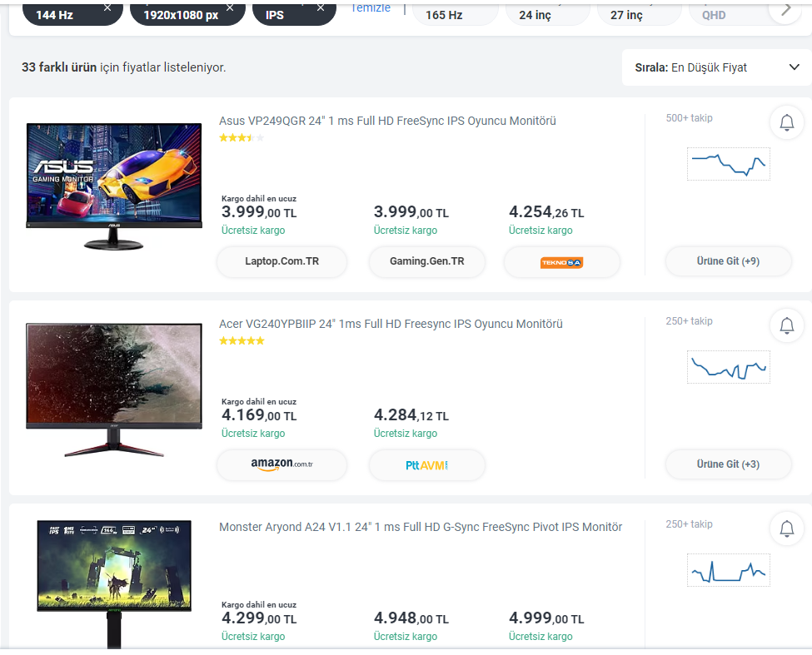Set price alarm bell for Acer VG240YPBIIP
Image resolution: width=812 pixels, height=655 pixels.
tap(787, 325)
